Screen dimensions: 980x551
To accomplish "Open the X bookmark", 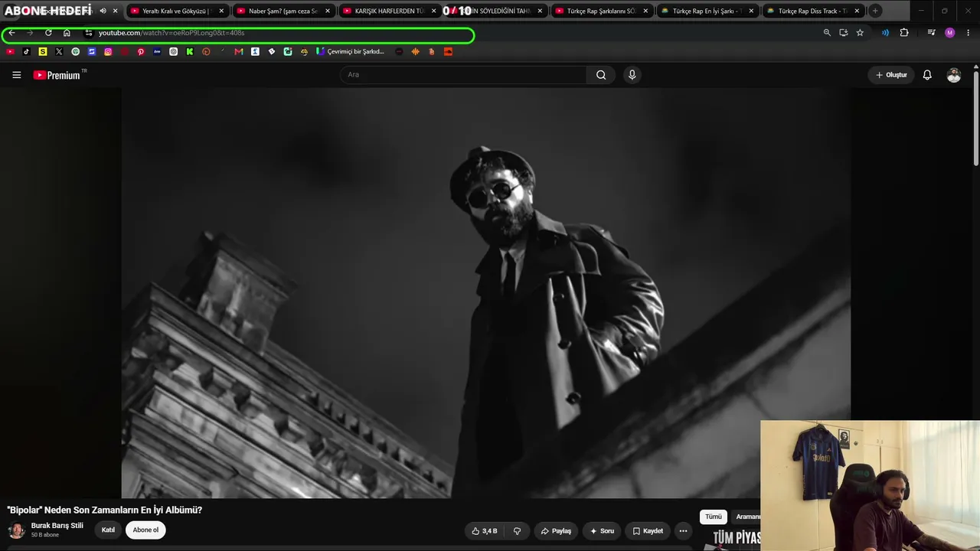I will tap(59, 51).
